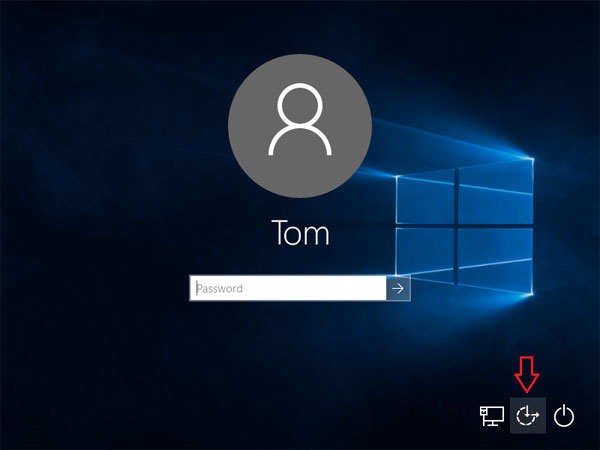Select Tom's user avatar picture
Screen dimensions: 600x450
[300, 126]
